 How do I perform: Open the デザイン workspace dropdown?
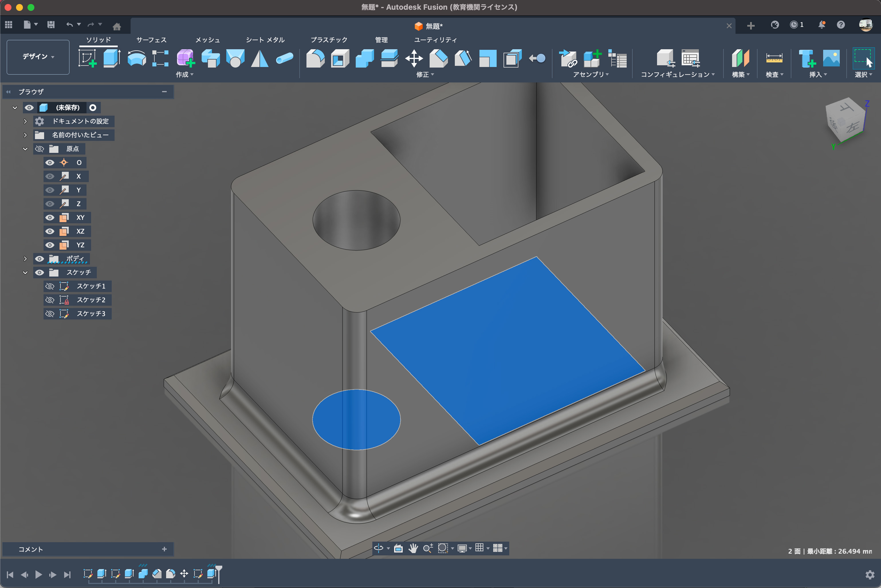pyautogui.click(x=38, y=57)
